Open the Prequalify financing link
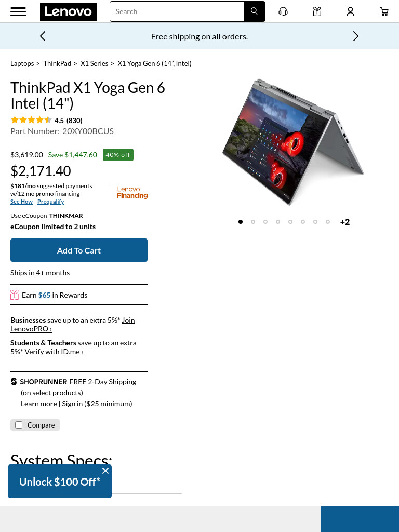399x532 pixels. click(50, 202)
